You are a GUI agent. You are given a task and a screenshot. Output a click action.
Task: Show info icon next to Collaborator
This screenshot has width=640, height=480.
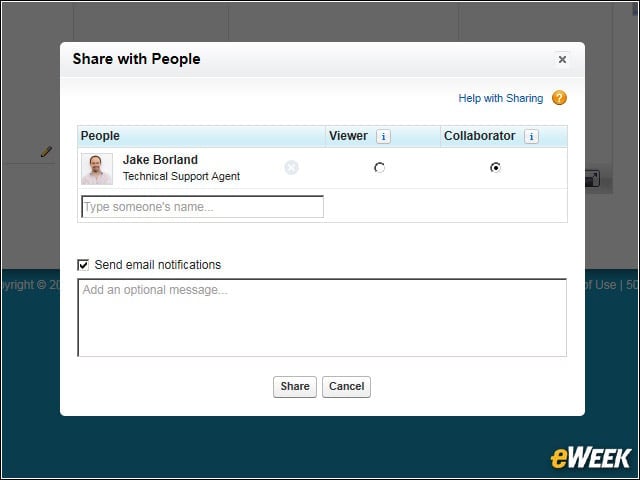point(531,136)
